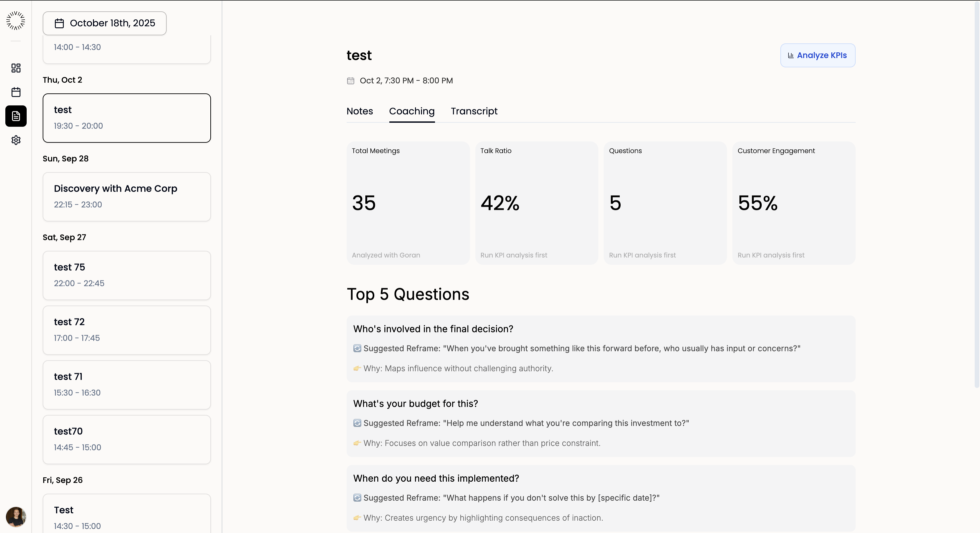Select the notes document sidebar icon
This screenshot has height=533, width=980.
[16, 116]
